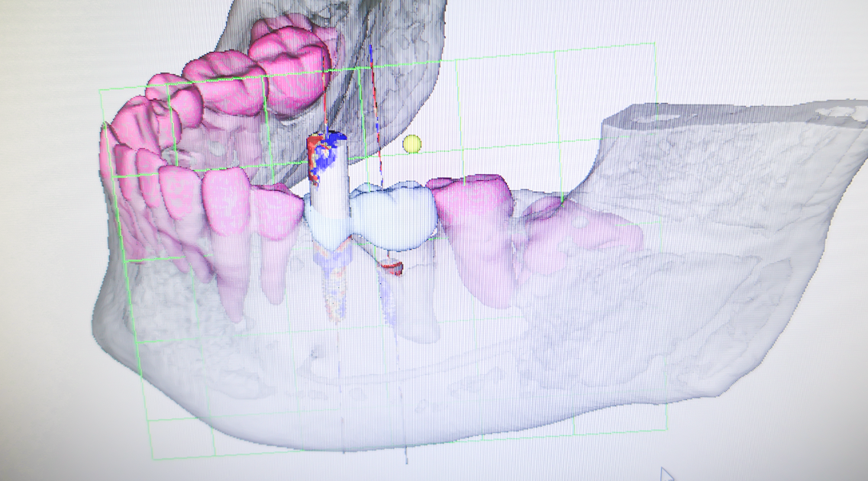Image resolution: width=868 pixels, height=481 pixels.
Task: Click the top-right corner of green bounding box
Action: click(654, 43)
